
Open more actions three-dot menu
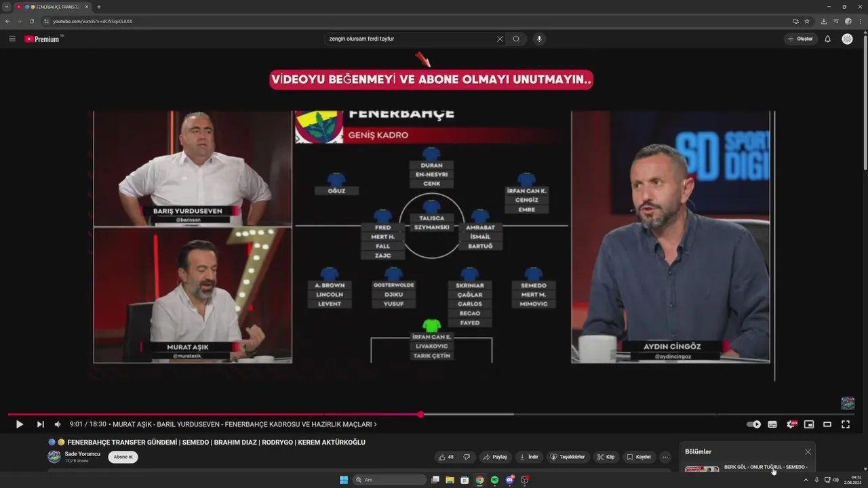click(x=665, y=457)
